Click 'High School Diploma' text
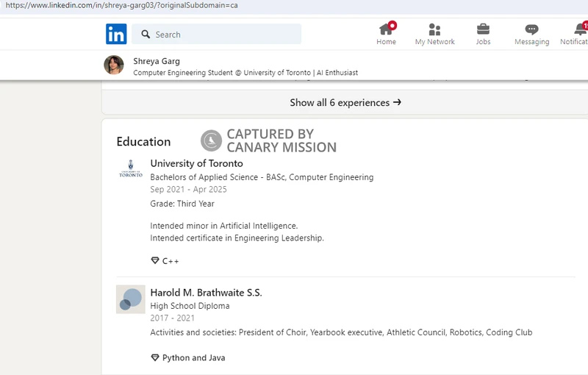Image resolution: width=588 pixels, height=375 pixels. (190, 306)
